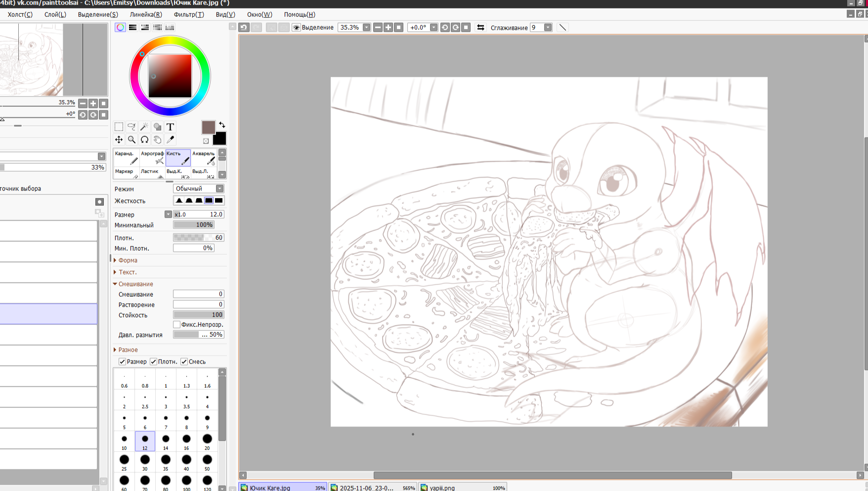Image resolution: width=868 pixels, height=491 pixels.
Task: Toggle the Плотн. pressure checkbox
Action: [153, 361]
